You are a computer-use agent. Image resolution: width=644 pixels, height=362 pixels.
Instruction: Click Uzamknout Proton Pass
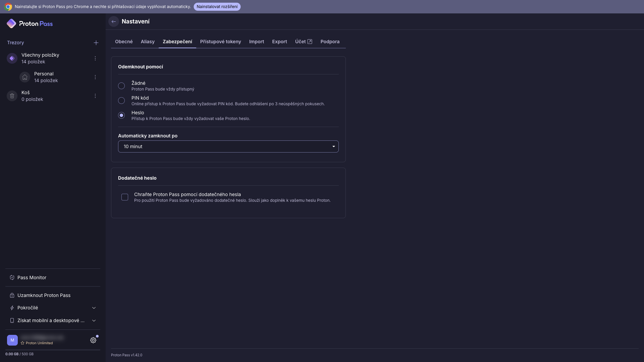[53, 295]
